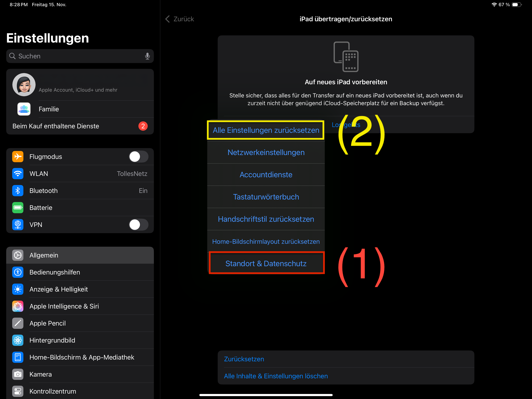Tap the microphone icon in the search field
532x399 pixels.
pyautogui.click(x=147, y=56)
